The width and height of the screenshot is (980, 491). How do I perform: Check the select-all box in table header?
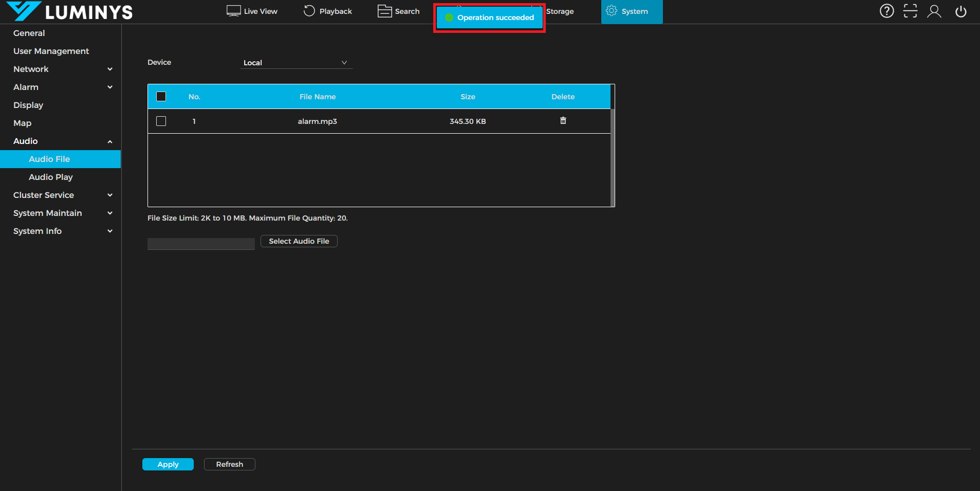point(161,97)
